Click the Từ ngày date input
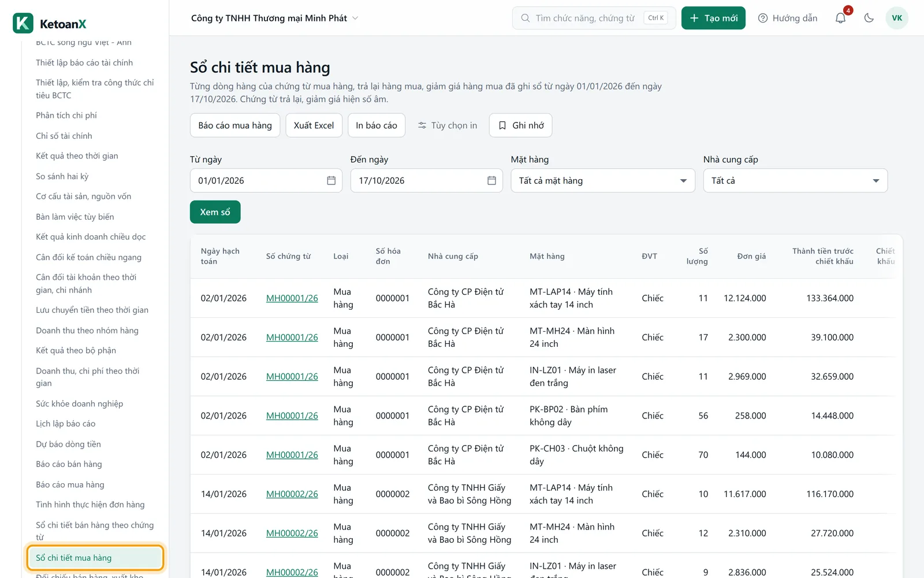The image size is (924, 578). pyautogui.click(x=266, y=180)
